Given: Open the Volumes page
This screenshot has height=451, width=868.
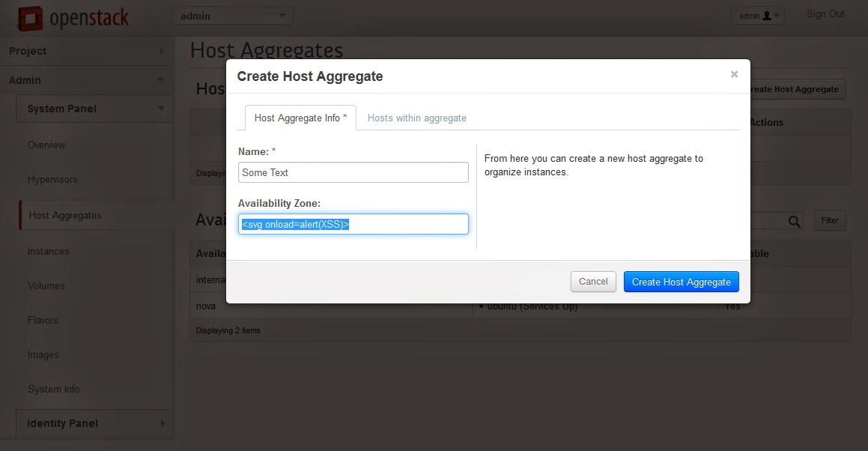Looking at the screenshot, I should click(46, 286).
